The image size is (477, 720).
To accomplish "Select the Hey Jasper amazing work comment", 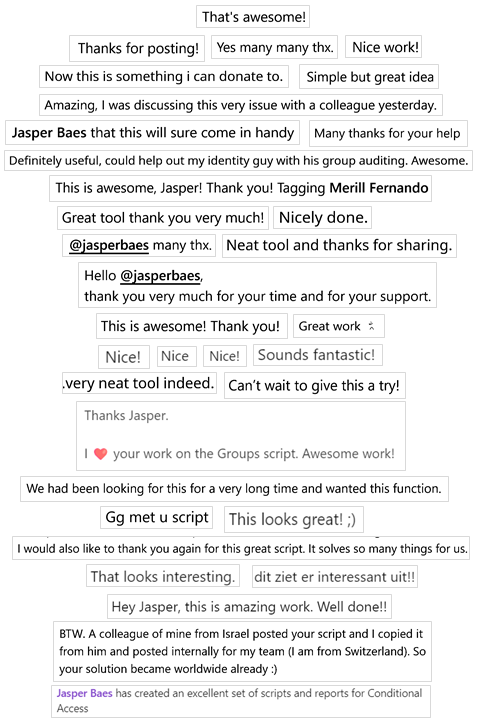I will pos(249,607).
